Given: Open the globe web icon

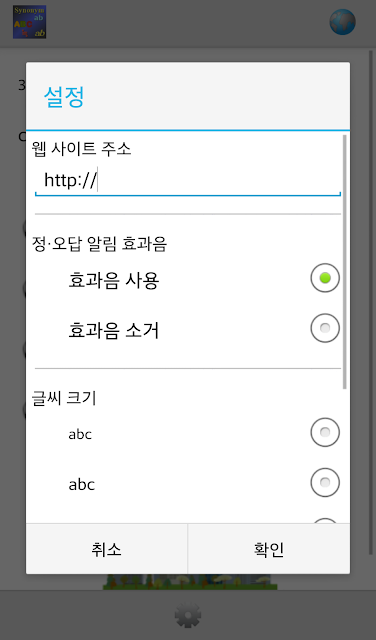Looking at the screenshot, I should 343,22.
